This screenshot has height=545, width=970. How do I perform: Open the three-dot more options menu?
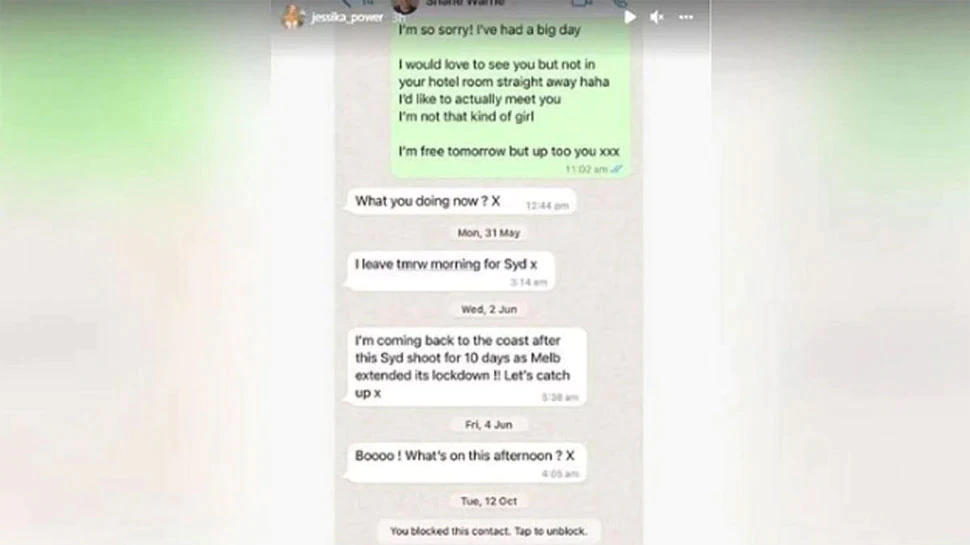686,17
